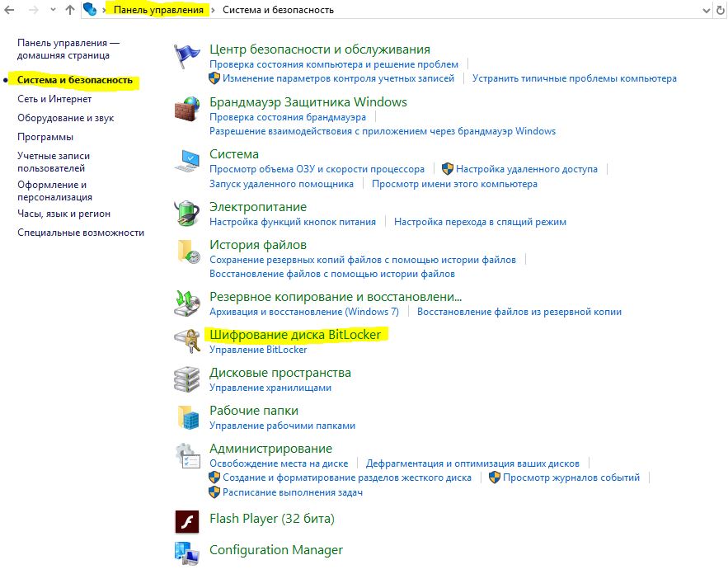This screenshot has width=728, height=574.
Task: Open Центр безопасности и обслуживания heading
Action: (x=319, y=49)
